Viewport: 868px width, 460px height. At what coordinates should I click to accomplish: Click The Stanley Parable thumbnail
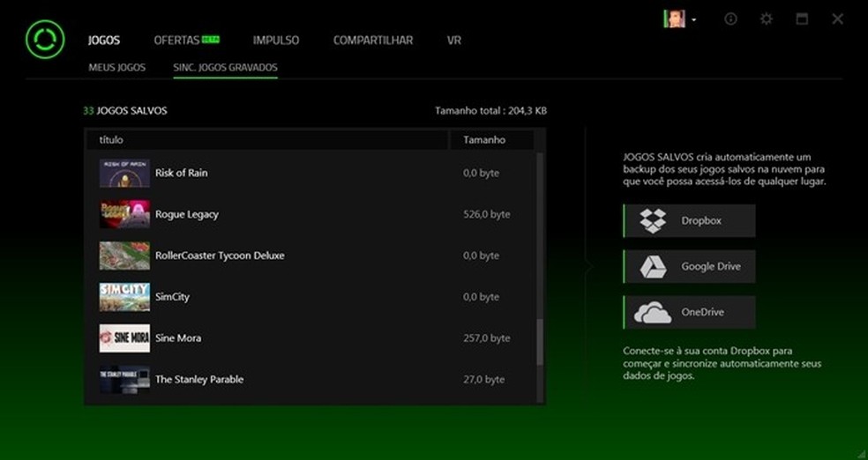pyautogui.click(x=124, y=379)
